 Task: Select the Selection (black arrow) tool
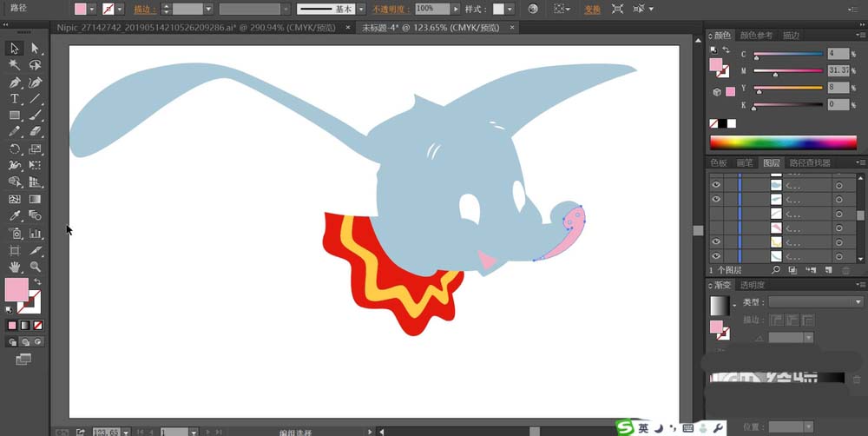tap(15, 49)
